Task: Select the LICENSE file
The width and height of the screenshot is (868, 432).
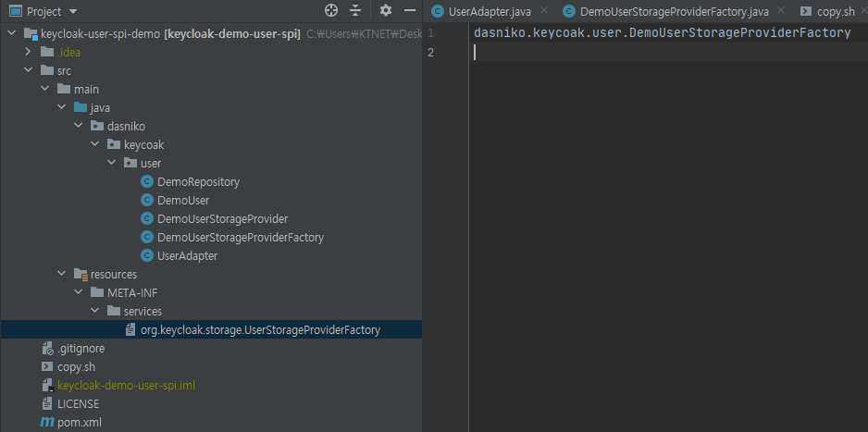Action: tap(78, 404)
